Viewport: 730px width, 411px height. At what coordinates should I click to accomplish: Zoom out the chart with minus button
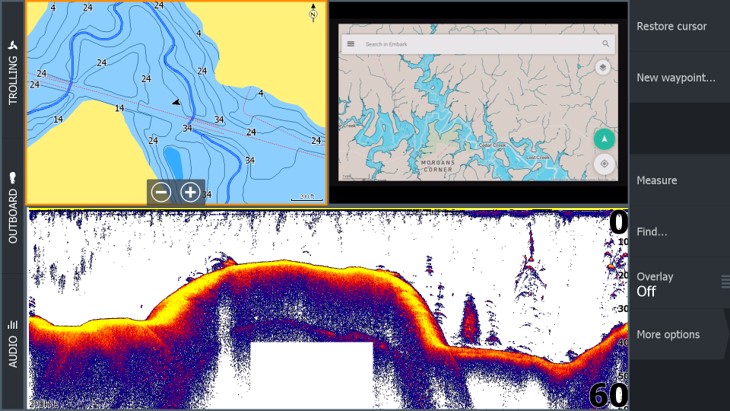pyautogui.click(x=161, y=192)
